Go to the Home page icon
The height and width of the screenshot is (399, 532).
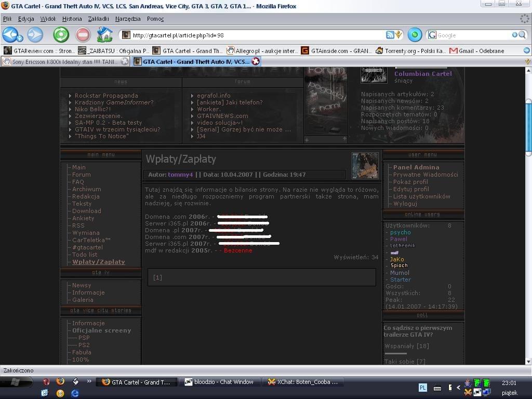(x=104, y=34)
